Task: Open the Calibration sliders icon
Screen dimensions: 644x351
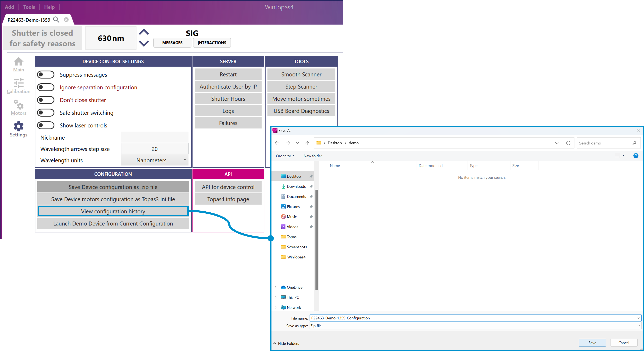Action: pyautogui.click(x=18, y=83)
